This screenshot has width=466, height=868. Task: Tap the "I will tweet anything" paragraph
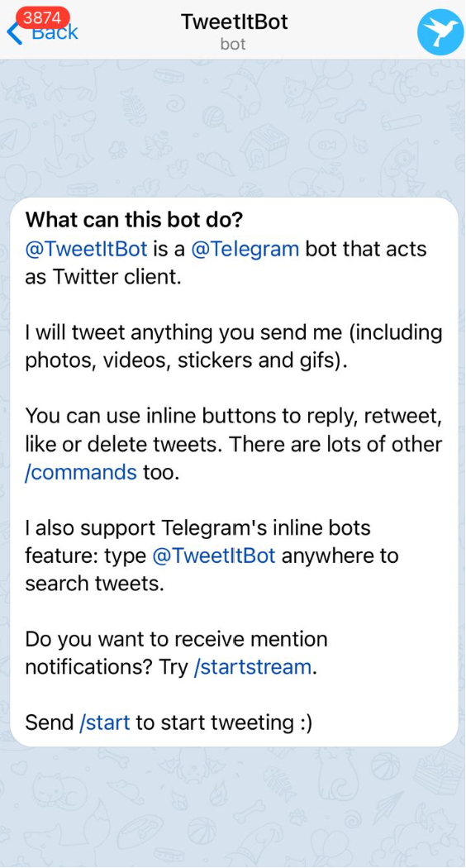tap(234, 346)
